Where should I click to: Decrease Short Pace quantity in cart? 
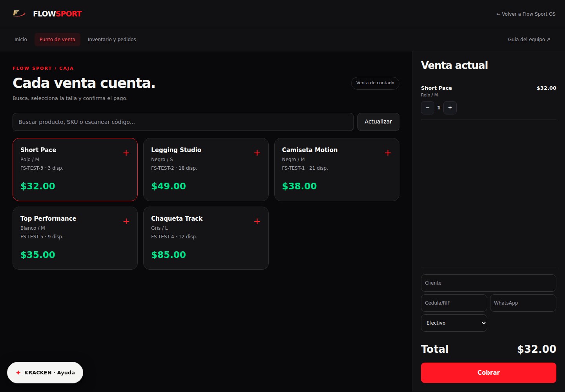[428, 108]
